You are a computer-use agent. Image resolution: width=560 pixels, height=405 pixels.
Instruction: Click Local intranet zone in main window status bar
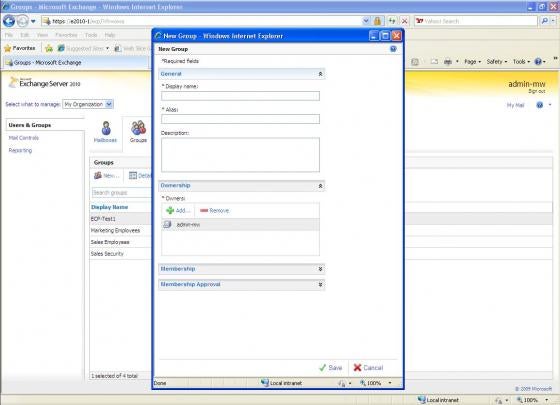pyautogui.click(x=438, y=400)
